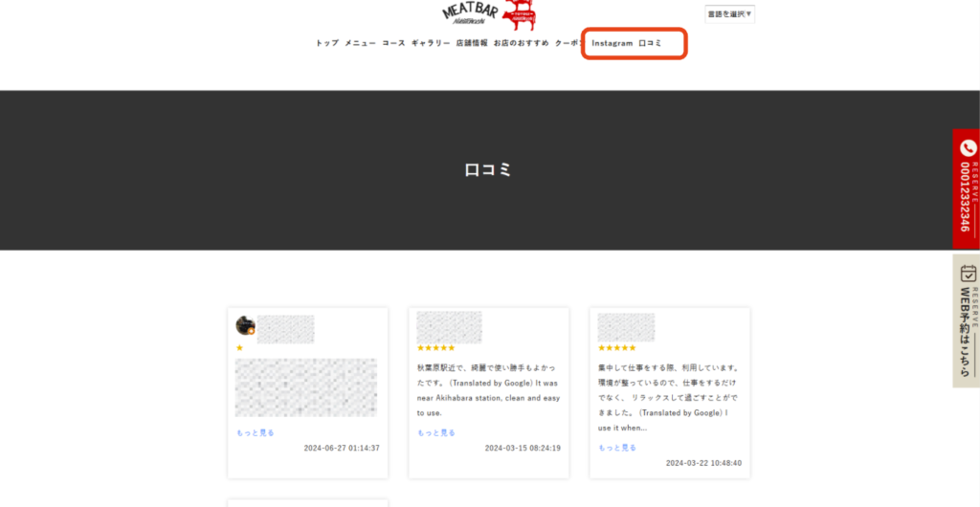
Task: Click the first reviewer's profile avatar
Action: pyautogui.click(x=245, y=326)
